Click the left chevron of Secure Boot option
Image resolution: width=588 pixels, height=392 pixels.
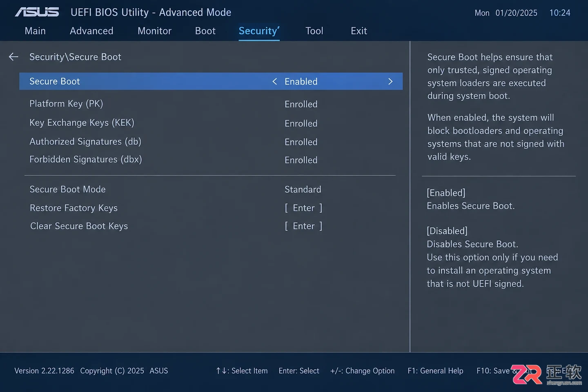click(275, 82)
